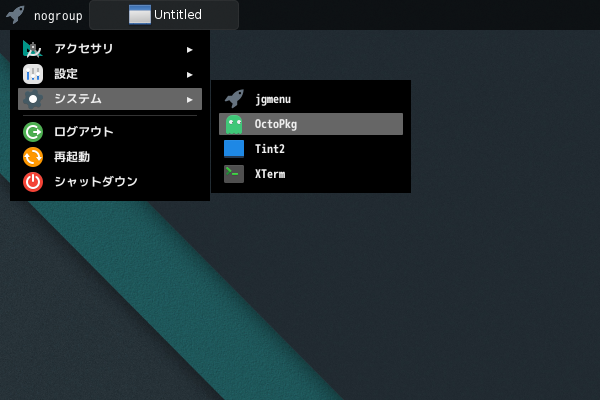
Task: Select the システム menu category
Action: pyautogui.click(x=110, y=99)
